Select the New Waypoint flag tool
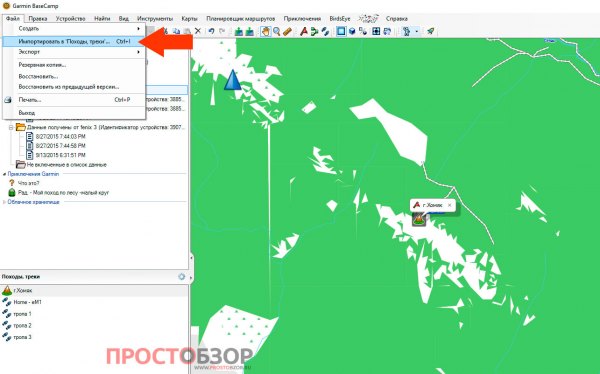The height and width of the screenshot is (374, 600). [304, 31]
